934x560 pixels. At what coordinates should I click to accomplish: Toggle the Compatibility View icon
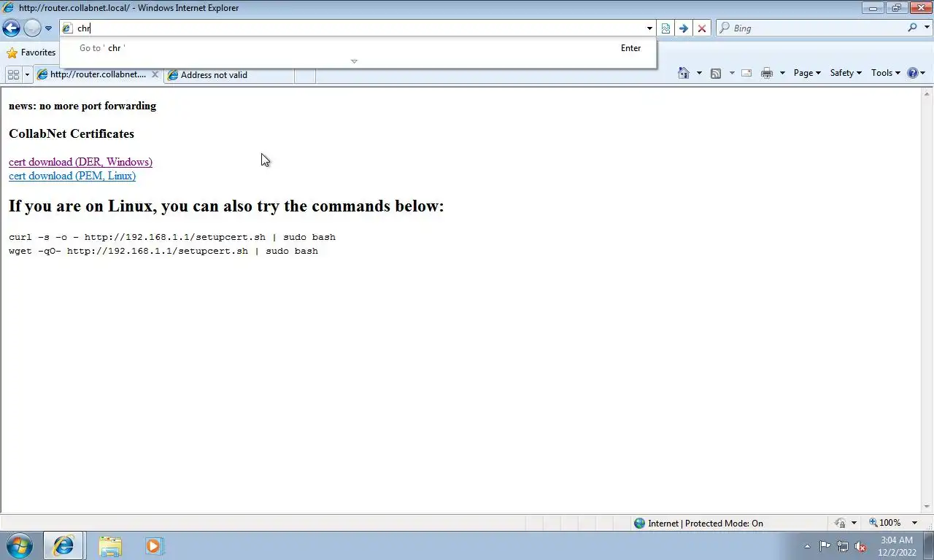[x=665, y=28]
